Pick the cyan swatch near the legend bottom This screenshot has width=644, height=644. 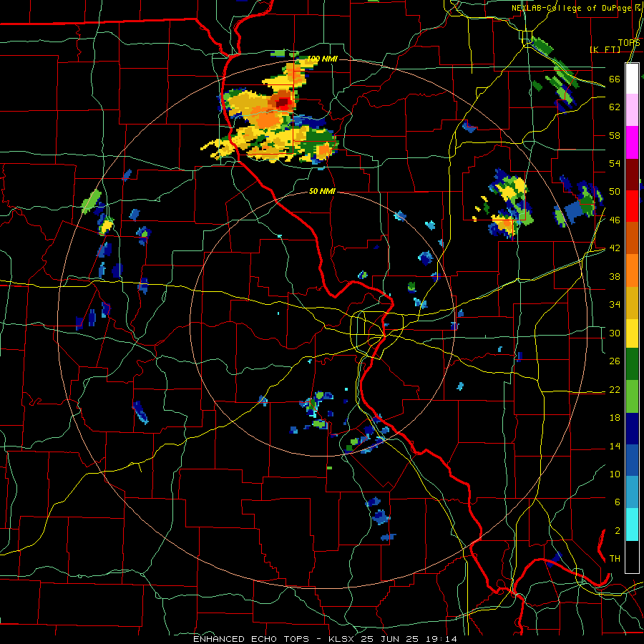coord(632,525)
